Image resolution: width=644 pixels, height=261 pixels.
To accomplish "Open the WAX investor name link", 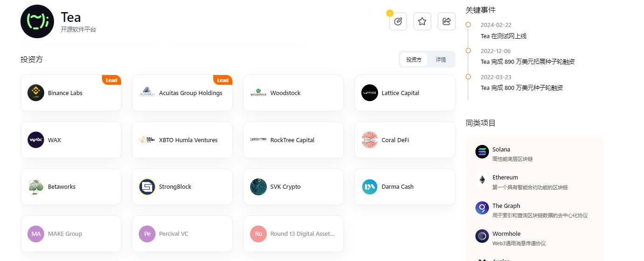I will (54, 140).
